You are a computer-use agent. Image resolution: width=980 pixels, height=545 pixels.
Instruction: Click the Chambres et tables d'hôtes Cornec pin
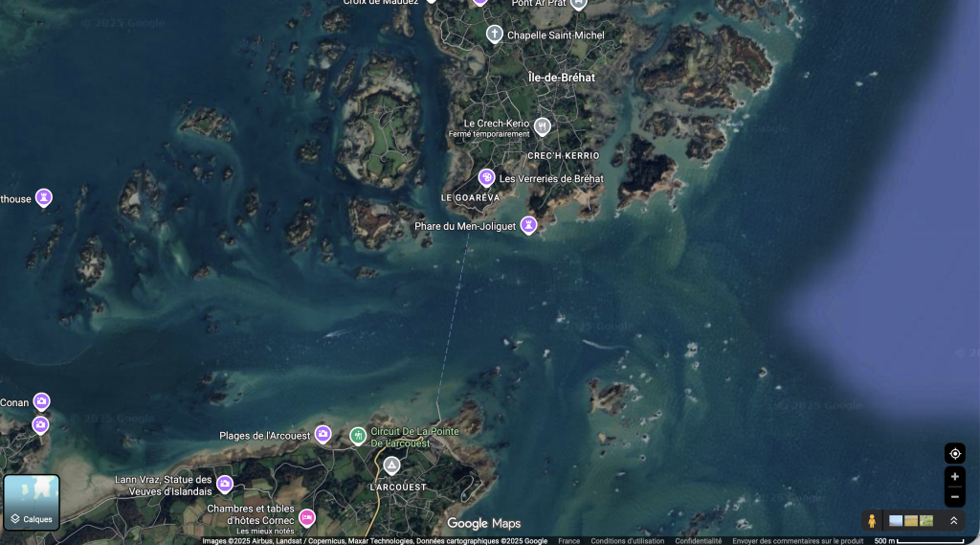point(307,517)
